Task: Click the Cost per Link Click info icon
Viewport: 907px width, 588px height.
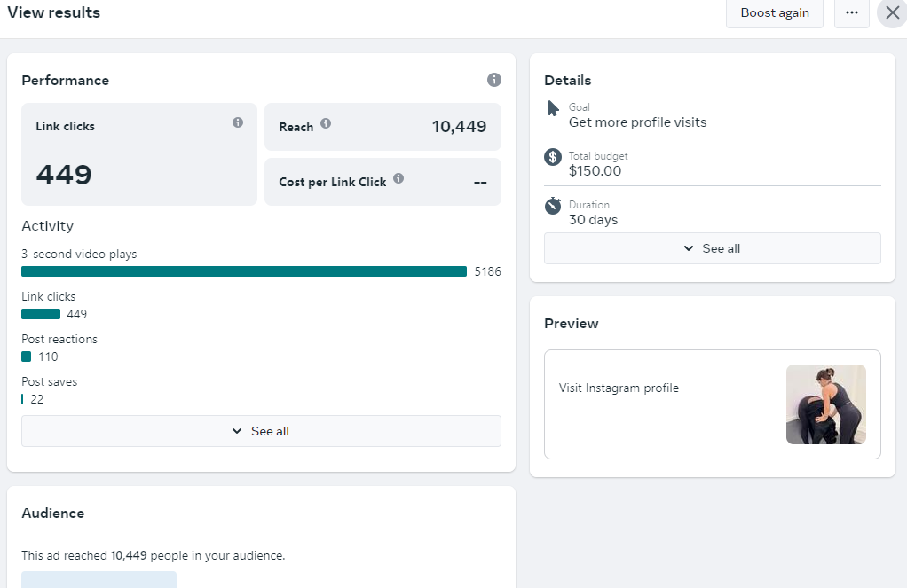Action: pyautogui.click(x=398, y=178)
